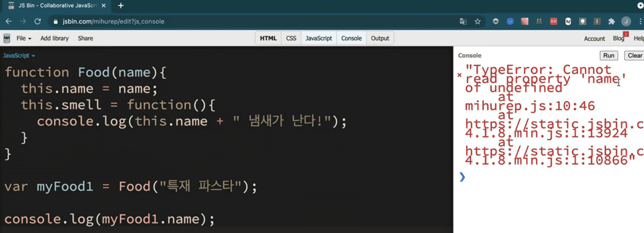The height and width of the screenshot is (233, 644).
Task: Click the red rectangular extension icon
Action: click(x=554, y=21)
